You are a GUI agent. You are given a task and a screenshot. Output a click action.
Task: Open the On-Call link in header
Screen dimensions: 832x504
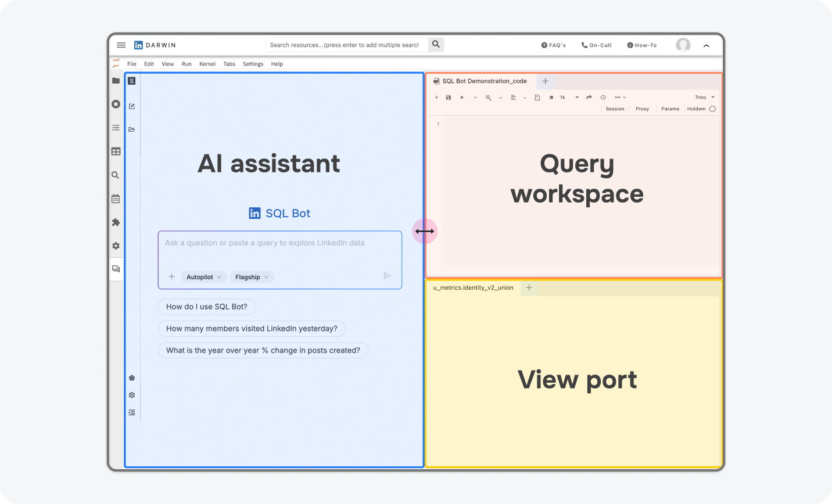596,45
